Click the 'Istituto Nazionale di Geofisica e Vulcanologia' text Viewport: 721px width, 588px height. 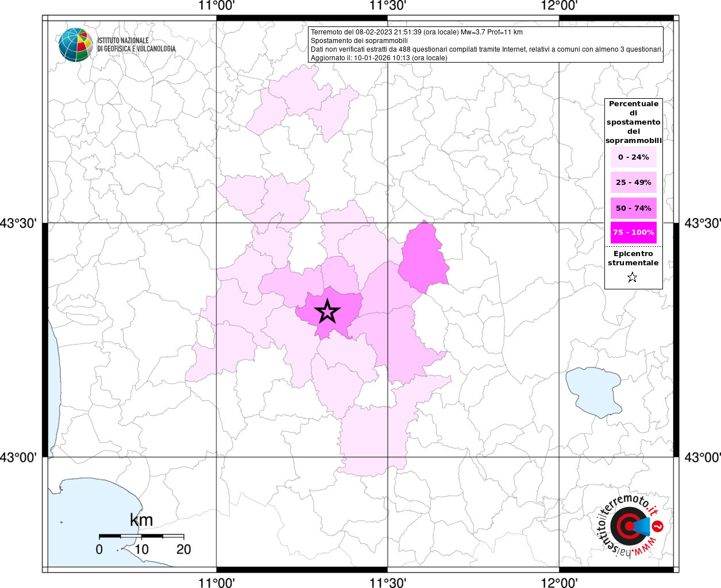point(136,45)
